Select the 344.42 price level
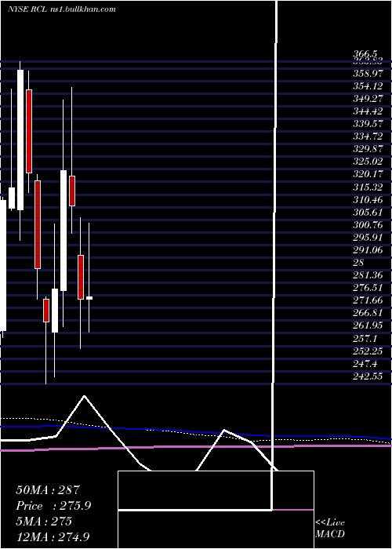This screenshot has height=549, width=392. [x=368, y=111]
